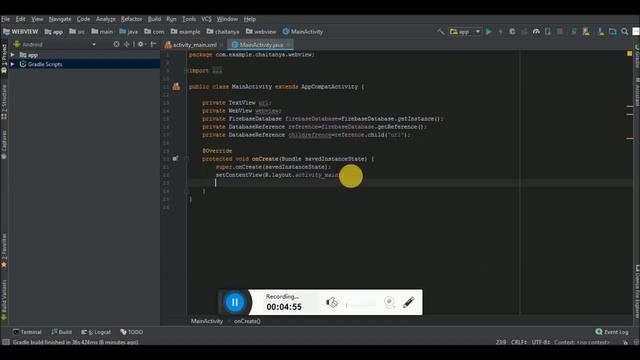
Task: Click the recorder pencil annotation icon
Action: [409, 302]
